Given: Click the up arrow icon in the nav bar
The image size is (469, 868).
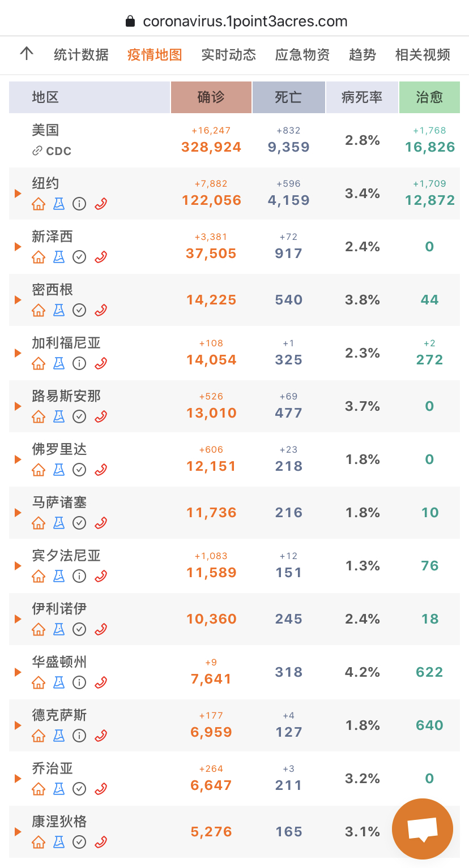Looking at the screenshot, I should pos(27,54).
